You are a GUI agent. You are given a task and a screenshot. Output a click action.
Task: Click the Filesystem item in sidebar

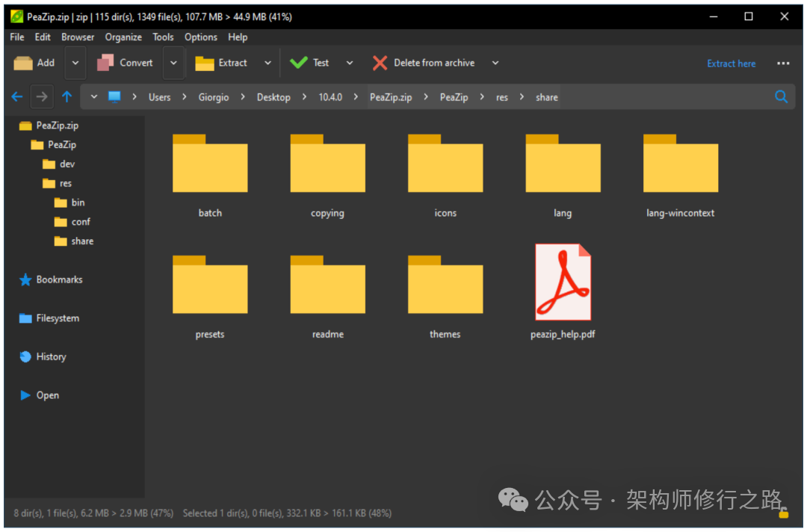pos(49,318)
